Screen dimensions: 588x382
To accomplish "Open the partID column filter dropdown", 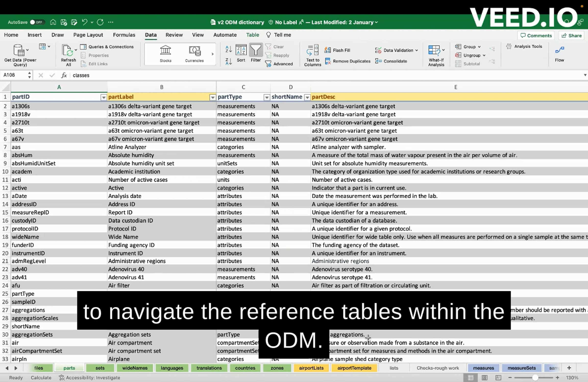I will (x=104, y=97).
